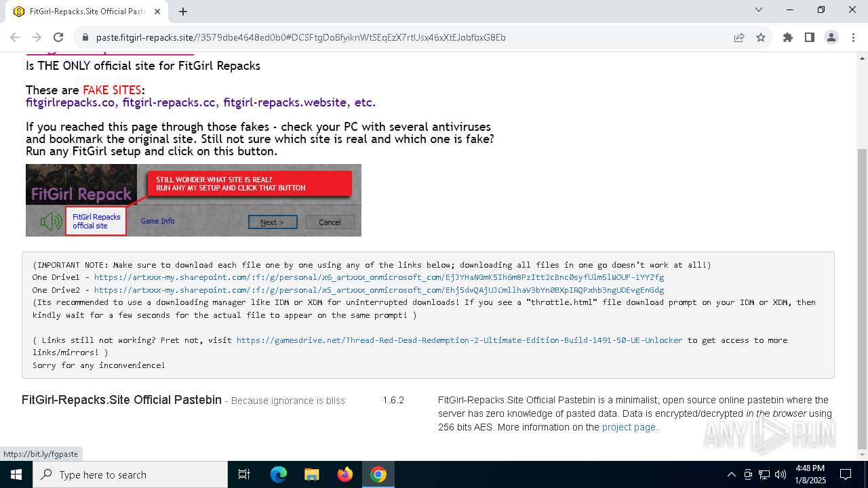Open the Windows Start menu
Viewport: 868px width, 488px height.
(16, 474)
